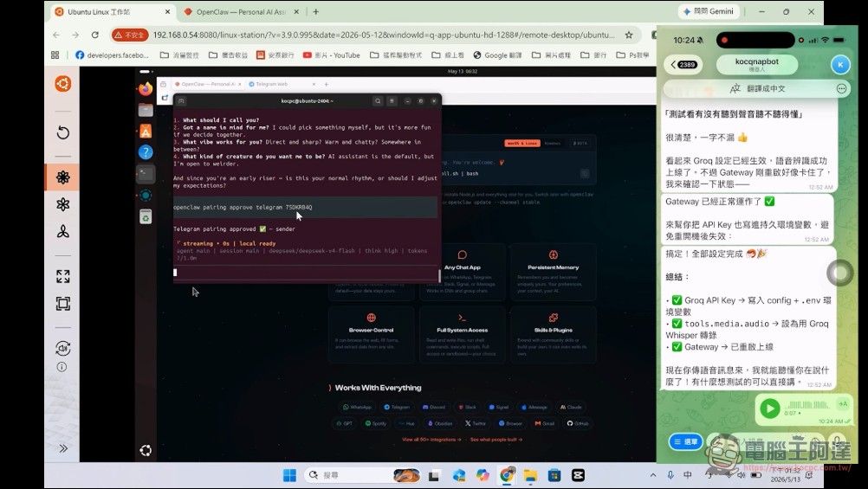Open the K profile avatar in Telegram

click(839, 64)
